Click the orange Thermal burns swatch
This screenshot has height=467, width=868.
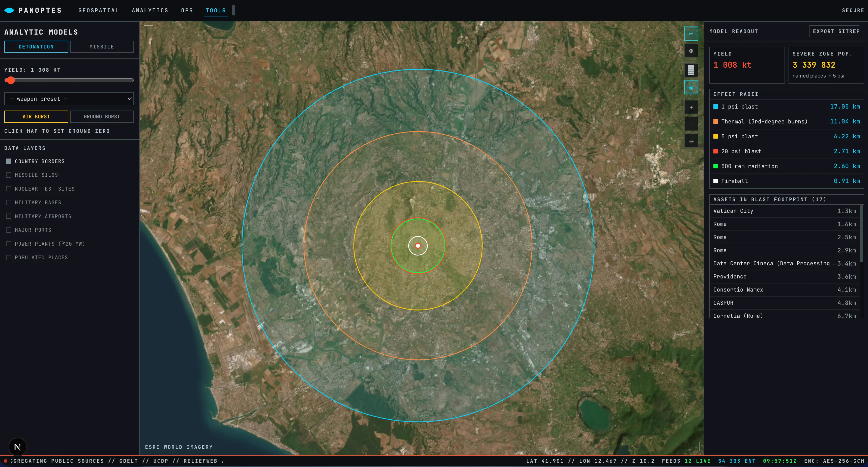click(x=716, y=121)
